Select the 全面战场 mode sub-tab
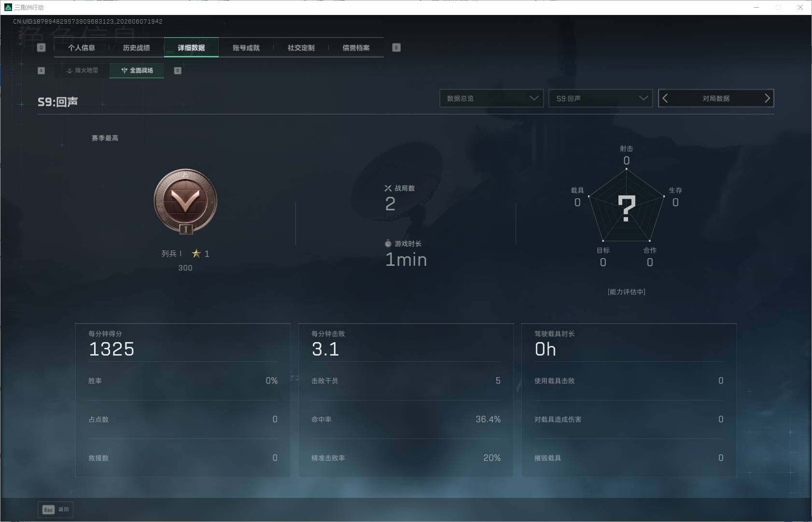The image size is (812, 522). [x=137, y=70]
